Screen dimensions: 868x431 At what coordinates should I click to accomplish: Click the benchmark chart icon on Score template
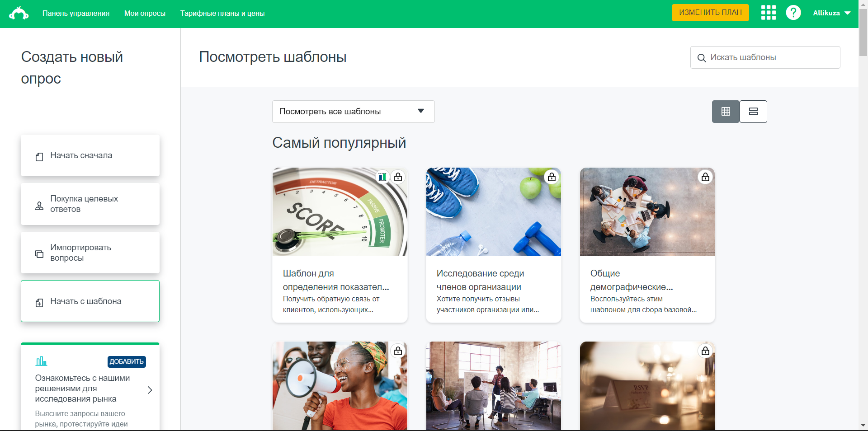click(x=382, y=177)
